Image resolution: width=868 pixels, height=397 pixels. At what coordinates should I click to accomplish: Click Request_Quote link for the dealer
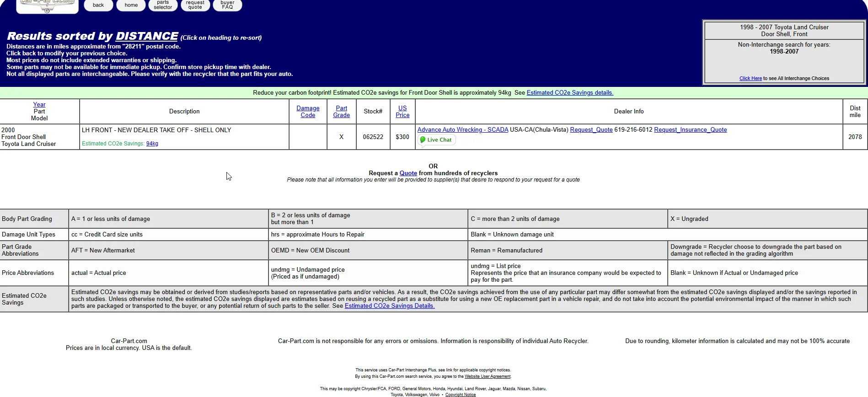[x=591, y=130]
